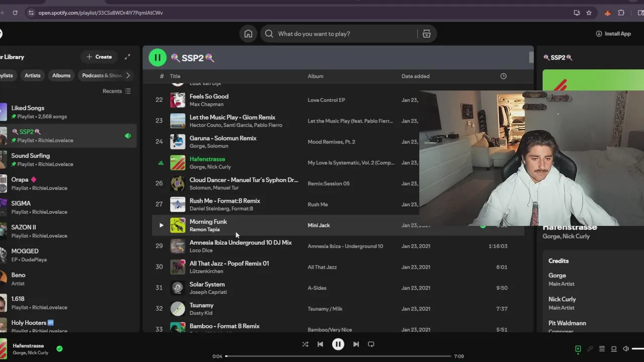Click Hafenstrasse cover in player bar
Viewport: 644px width, 362px height.
coord(4,349)
